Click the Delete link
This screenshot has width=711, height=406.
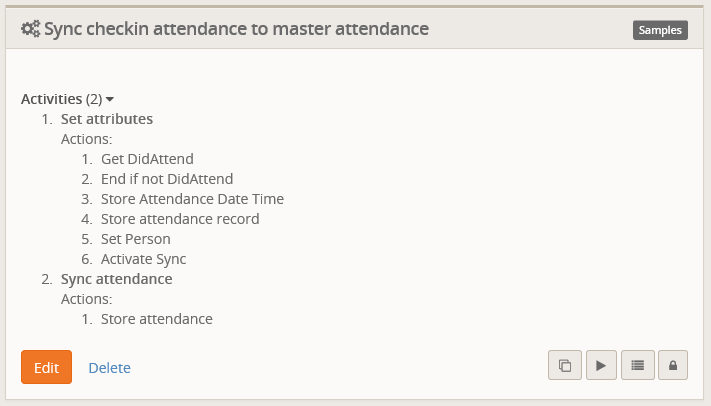click(109, 367)
